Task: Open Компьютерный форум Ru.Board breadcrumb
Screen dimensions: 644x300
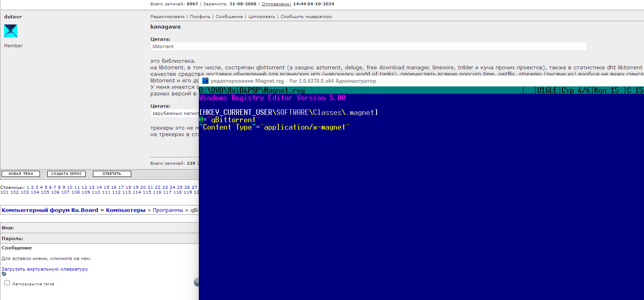Action: 50,210
